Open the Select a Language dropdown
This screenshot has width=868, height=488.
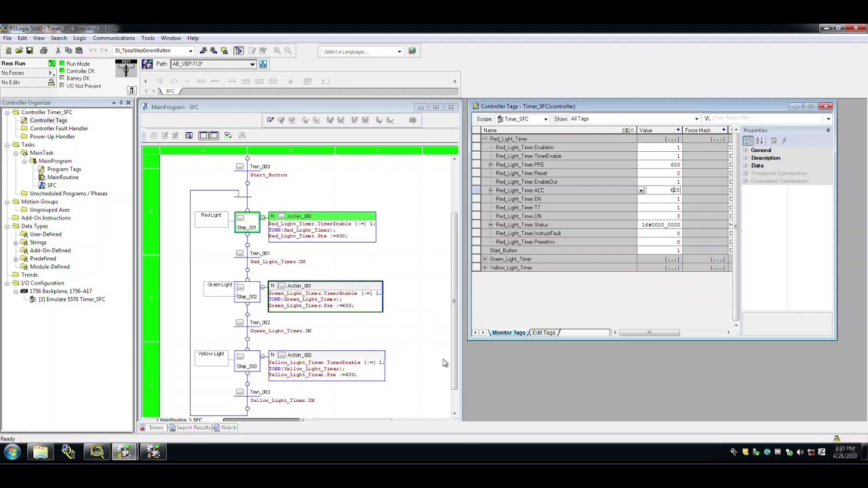point(399,52)
